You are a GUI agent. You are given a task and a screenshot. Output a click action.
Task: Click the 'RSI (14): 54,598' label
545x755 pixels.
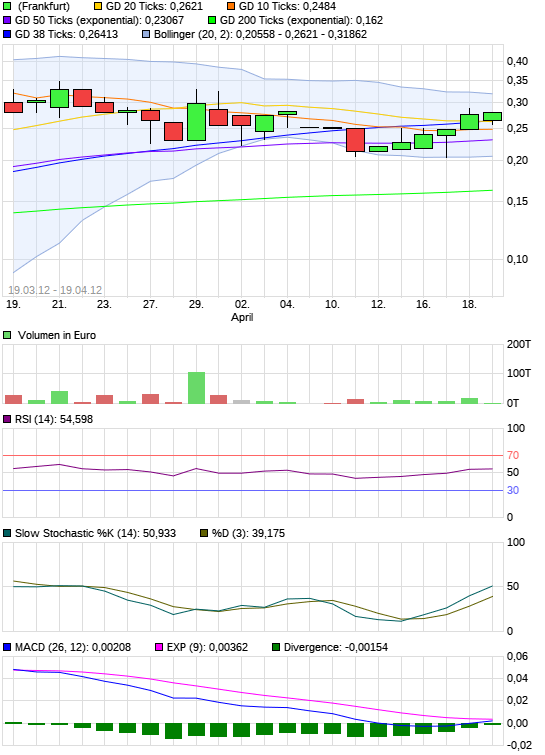(54, 419)
